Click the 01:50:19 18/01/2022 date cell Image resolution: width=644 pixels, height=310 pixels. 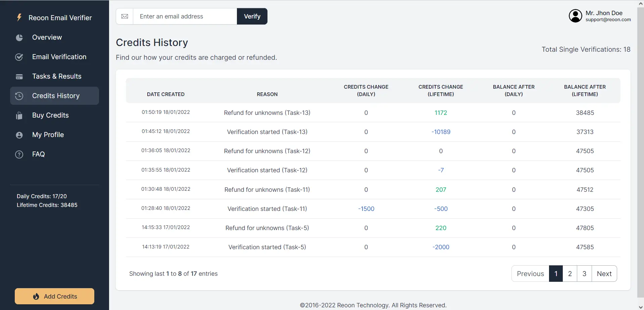click(166, 112)
